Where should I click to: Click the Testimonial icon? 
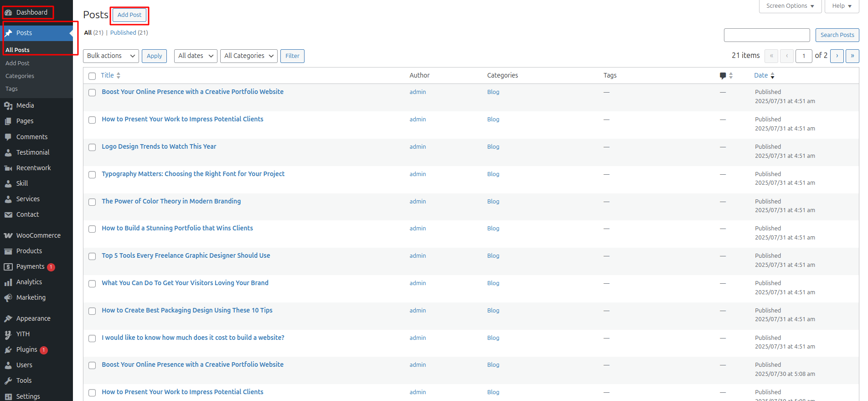coord(8,152)
